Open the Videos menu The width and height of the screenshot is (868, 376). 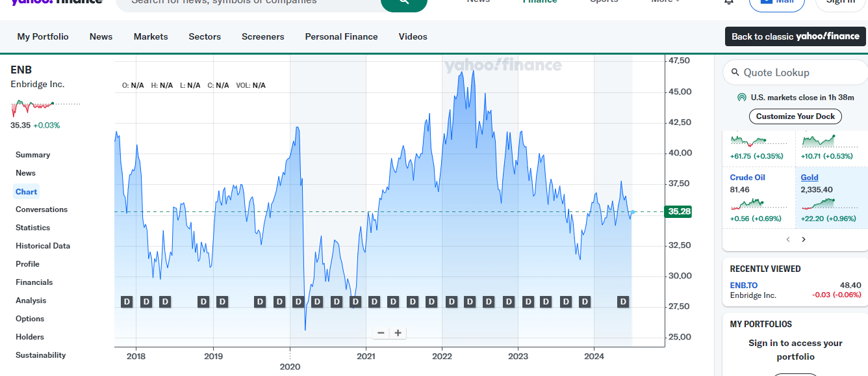(413, 36)
